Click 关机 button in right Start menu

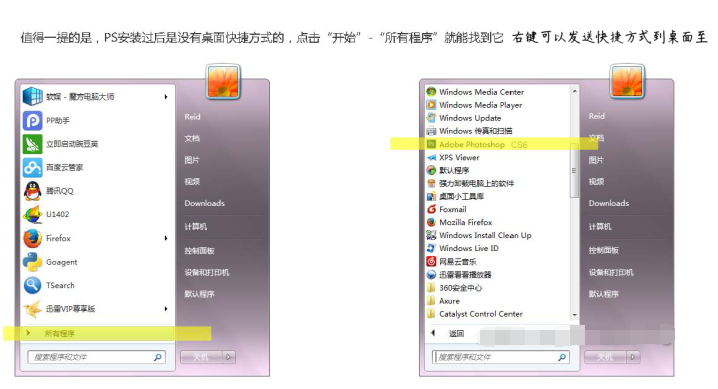click(x=606, y=357)
